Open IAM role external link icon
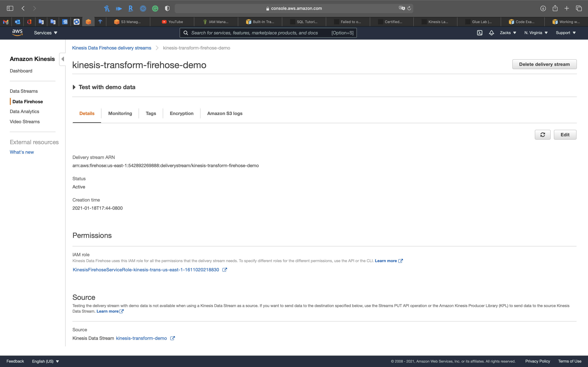The image size is (588, 367). (x=225, y=270)
